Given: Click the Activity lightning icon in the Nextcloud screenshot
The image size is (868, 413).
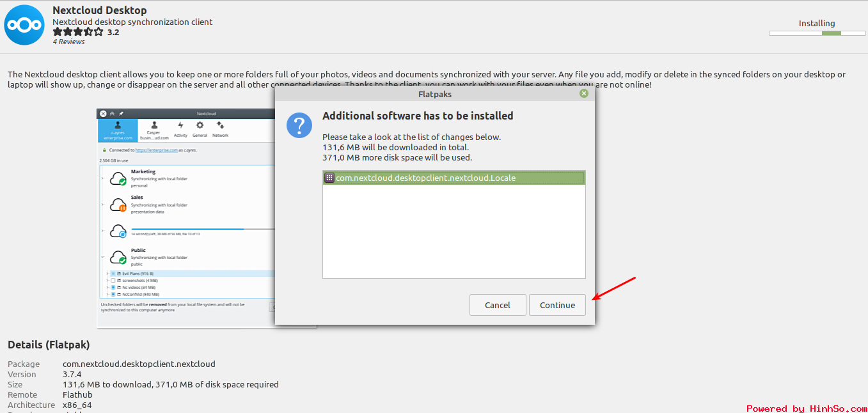Looking at the screenshot, I should [180, 125].
